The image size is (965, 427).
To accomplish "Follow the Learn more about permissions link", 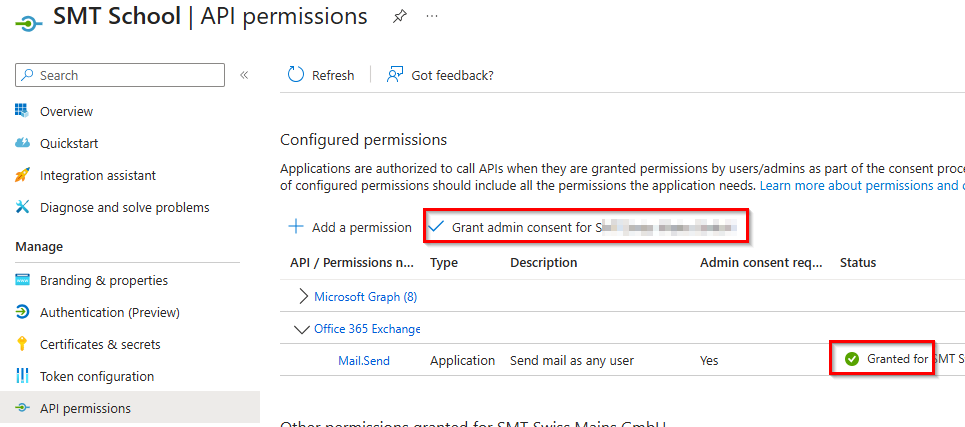I will tap(860, 186).
